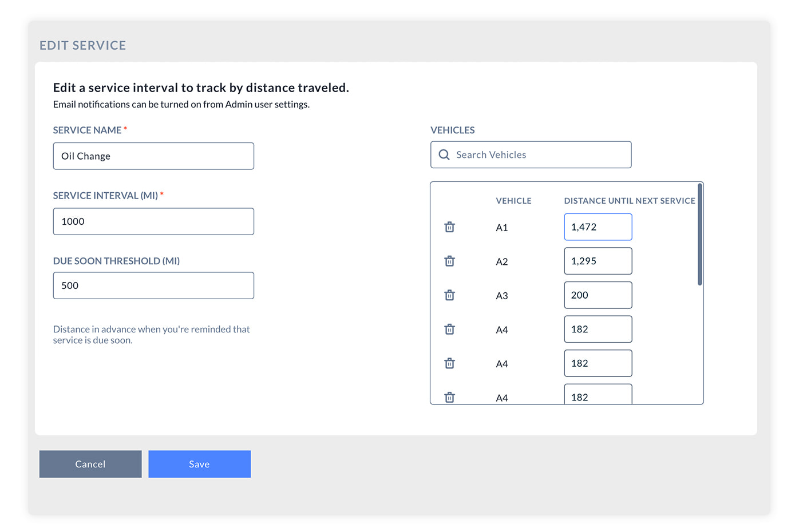
Task: Click the Due Soon Threshold 500 field
Action: [x=153, y=285]
